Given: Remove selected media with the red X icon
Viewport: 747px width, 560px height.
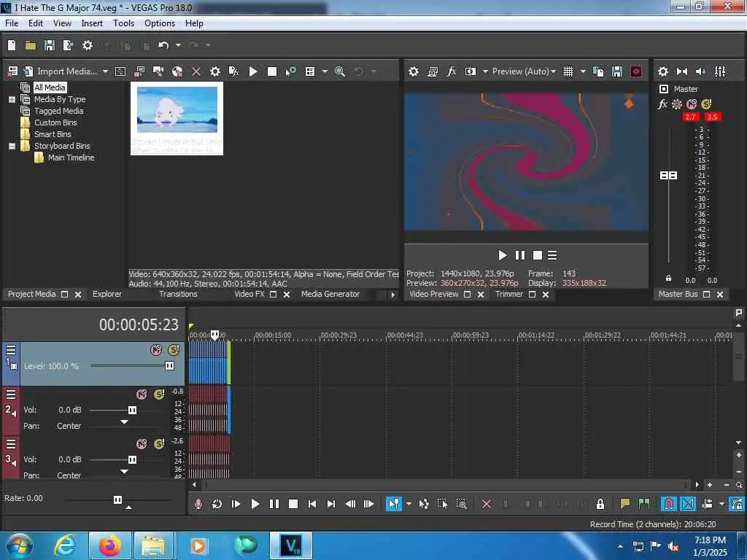Looking at the screenshot, I should tap(196, 71).
